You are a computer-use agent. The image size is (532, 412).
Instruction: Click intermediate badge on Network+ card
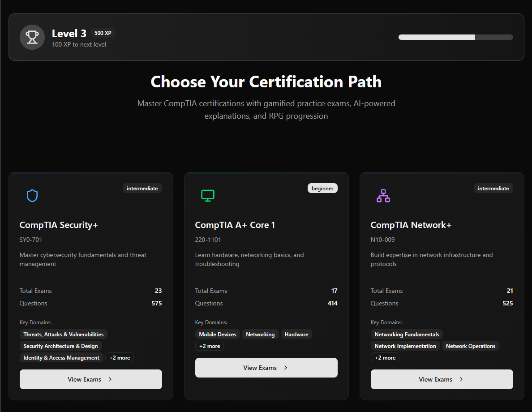493,189
